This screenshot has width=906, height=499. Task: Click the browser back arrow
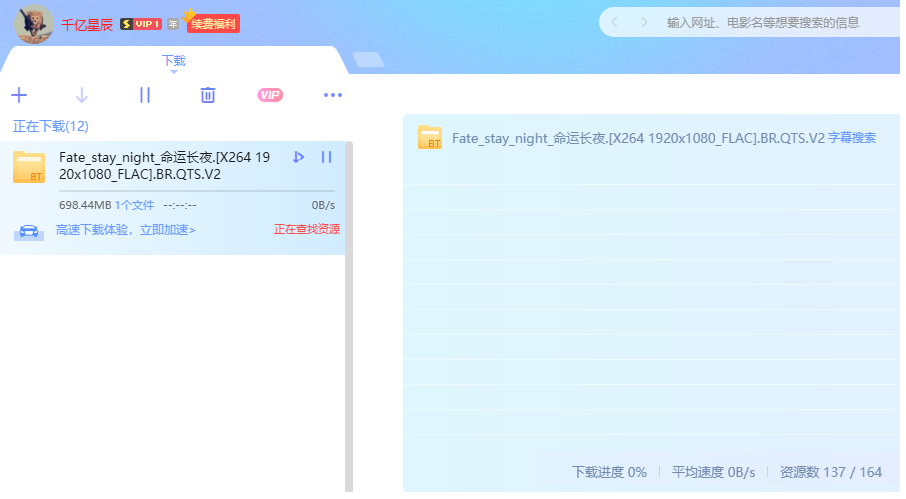tap(615, 22)
